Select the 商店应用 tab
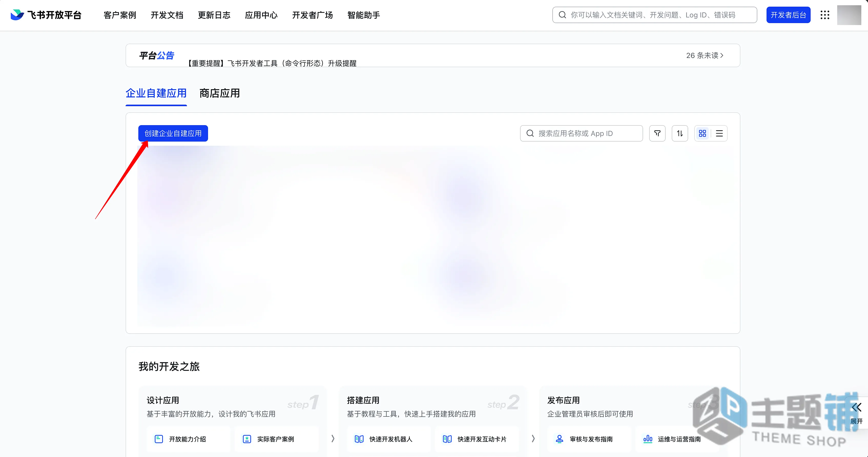The width and height of the screenshot is (868, 457). click(220, 93)
